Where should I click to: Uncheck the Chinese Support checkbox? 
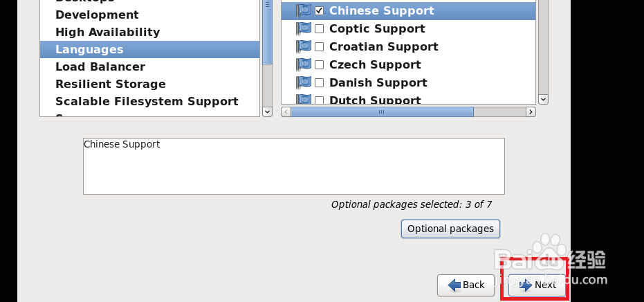click(320, 11)
